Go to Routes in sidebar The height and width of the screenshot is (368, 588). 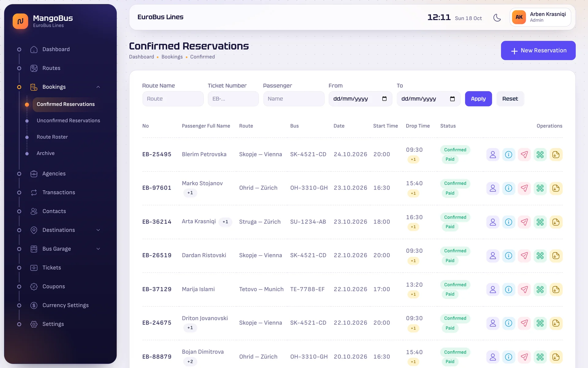[x=51, y=68]
